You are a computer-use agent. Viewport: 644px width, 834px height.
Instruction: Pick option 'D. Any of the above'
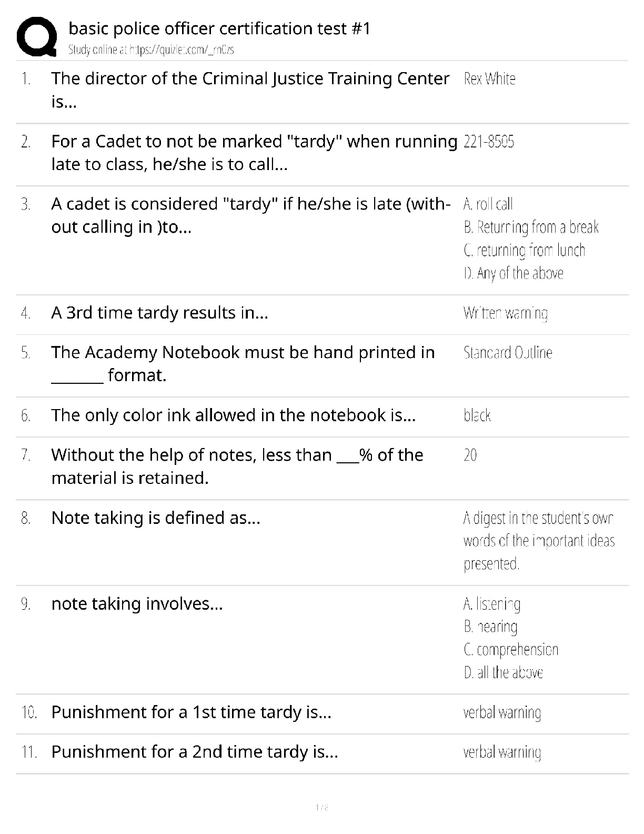pyautogui.click(x=514, y=273)
